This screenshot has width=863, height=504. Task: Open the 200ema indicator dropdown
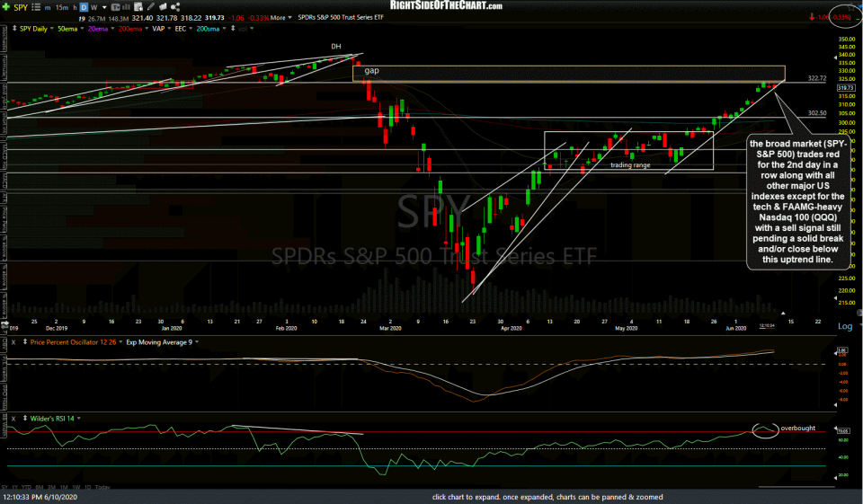point(147,29)
